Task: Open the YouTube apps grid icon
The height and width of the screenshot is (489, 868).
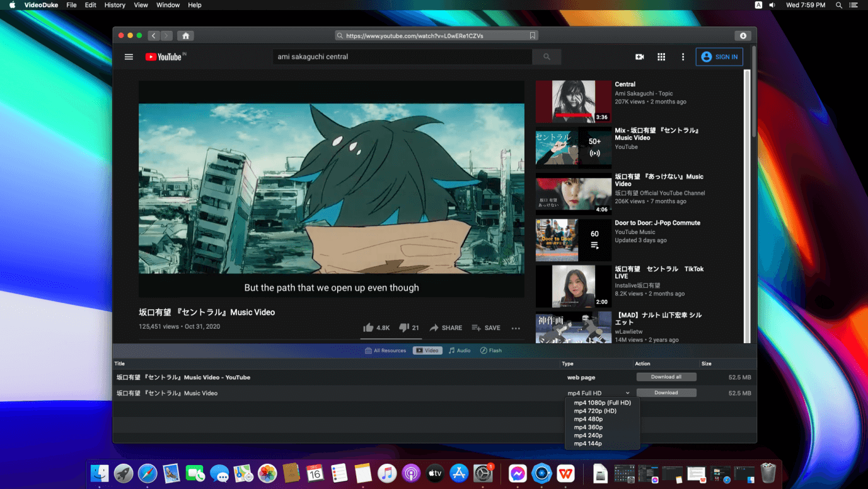Action: pyautogui.click(x=661, y=57)
